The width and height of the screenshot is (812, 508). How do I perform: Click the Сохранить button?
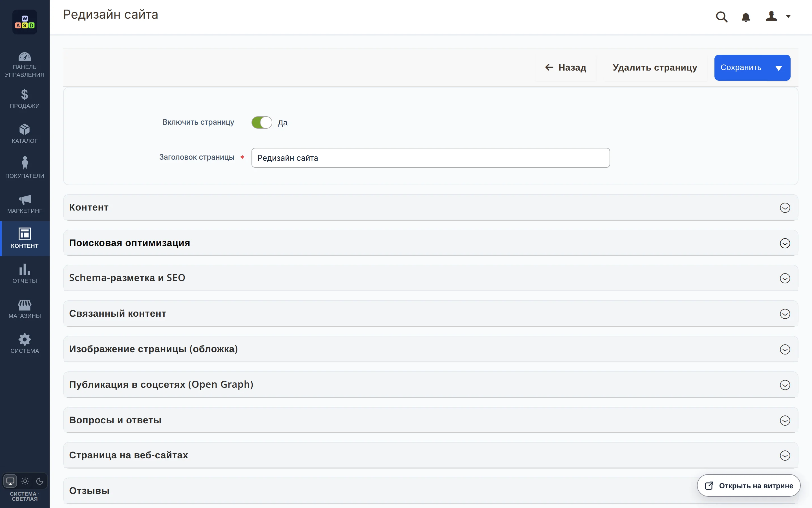[741, 67]
